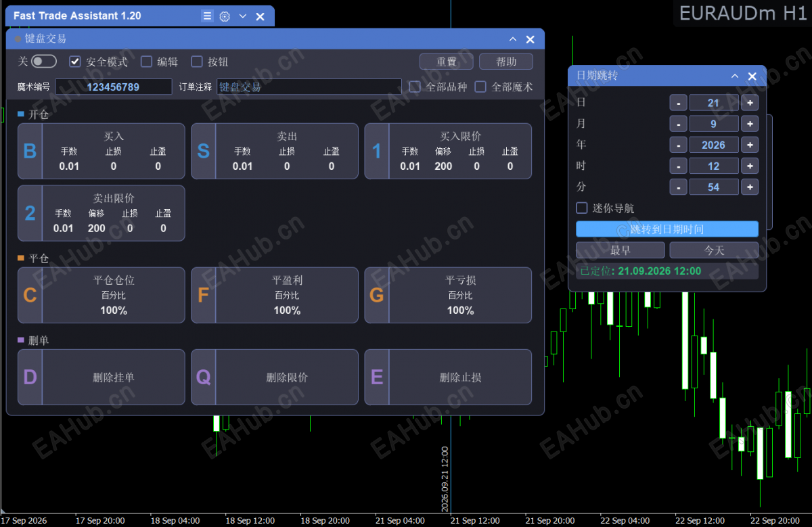Select the B 买入 hotkey card
The image size is (812, 527).
[x=101, y=151]
